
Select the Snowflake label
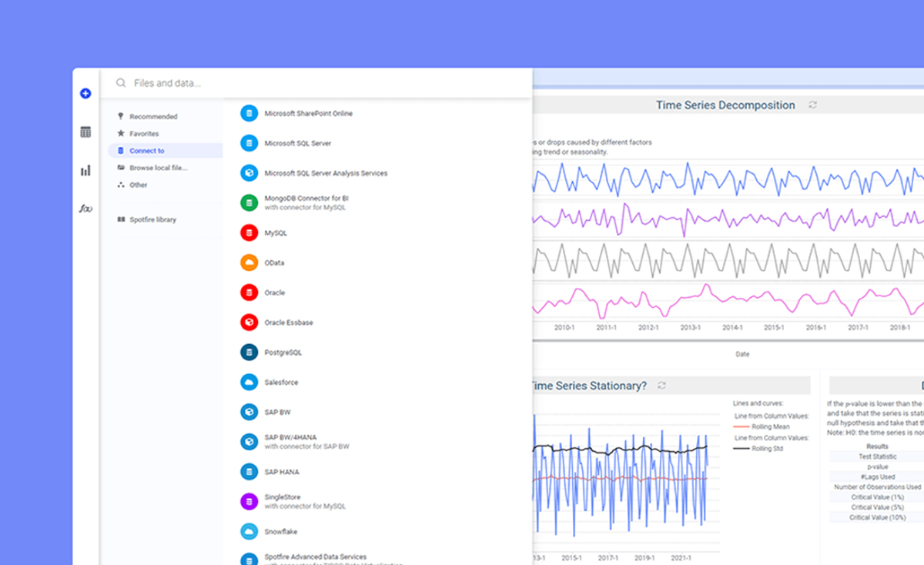point(280,532)
